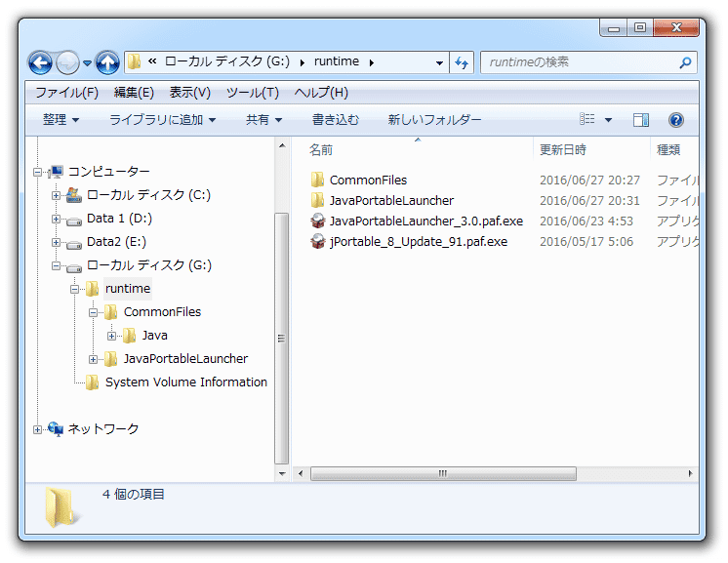This screenshot has width=728, height=563.
Task: Refresh the runtime folder view
Action: click(x=462, y=62)
